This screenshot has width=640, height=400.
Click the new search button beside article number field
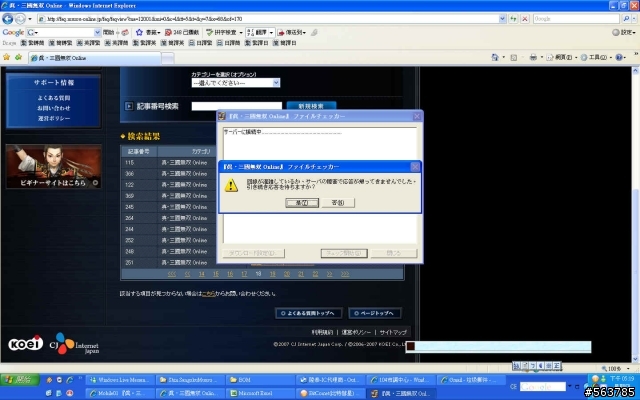point(311,106)
